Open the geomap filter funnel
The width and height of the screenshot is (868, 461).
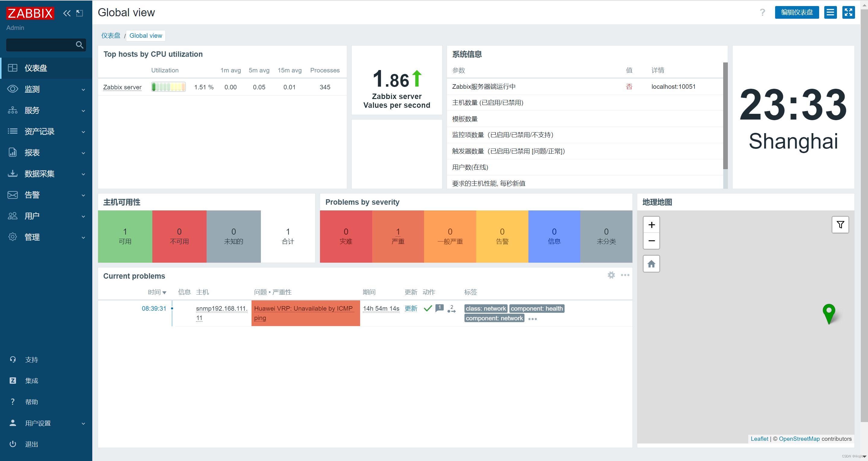[x=840, y=225]
